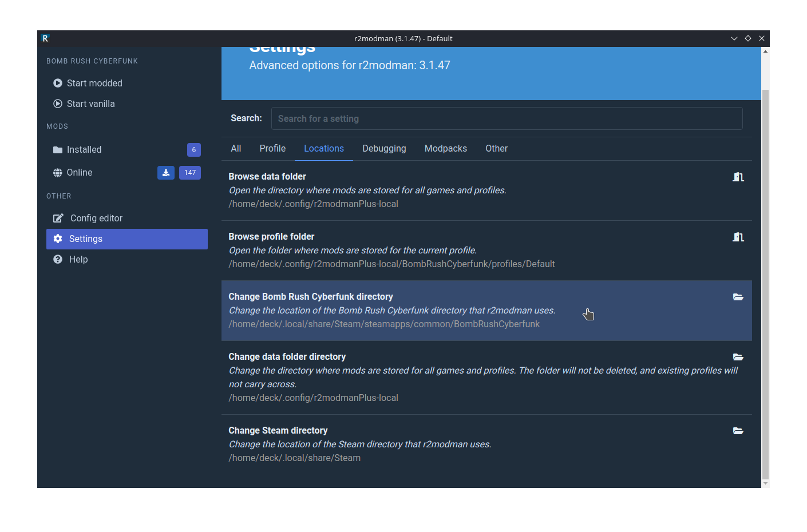Minimize the r2modman window
This screenshot has height=532, width=807.
[734, 38]
